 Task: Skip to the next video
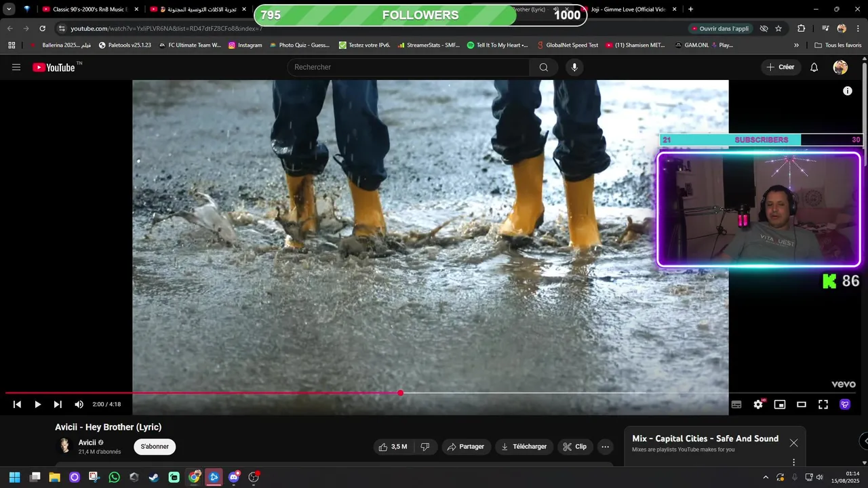coord(58,405)
